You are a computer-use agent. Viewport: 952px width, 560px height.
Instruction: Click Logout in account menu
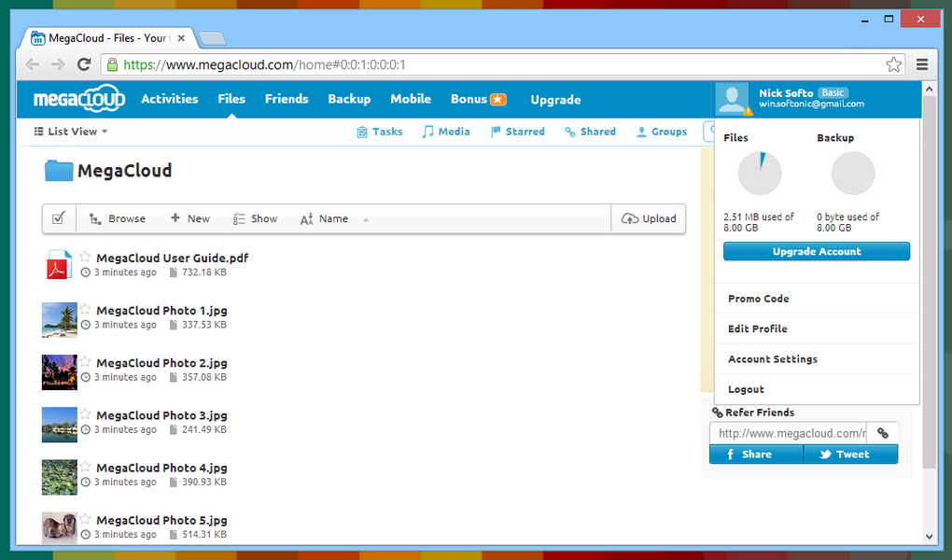pyautogui.click(x=817, y=389)
